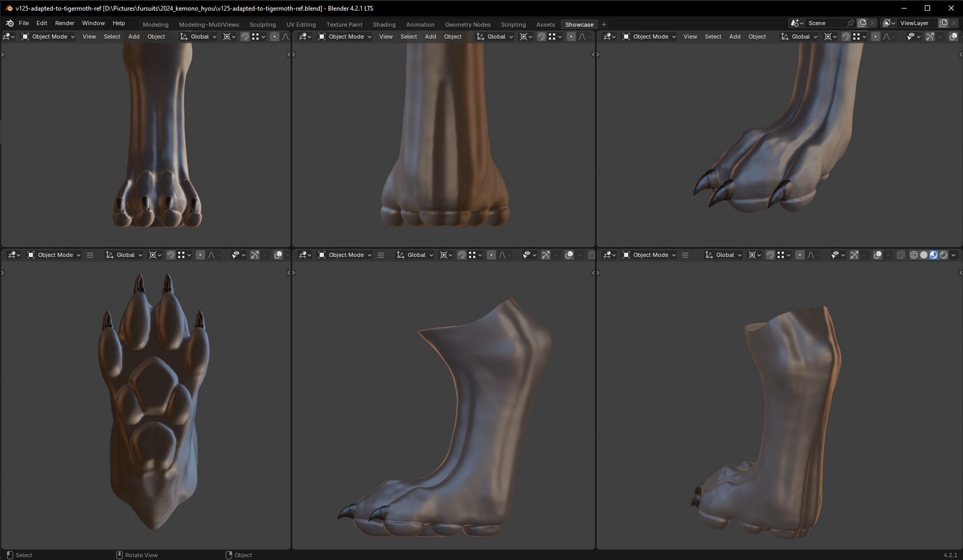Open the Render menu
963x560 pixels.
pyautogui.click(x=65, y=23)
